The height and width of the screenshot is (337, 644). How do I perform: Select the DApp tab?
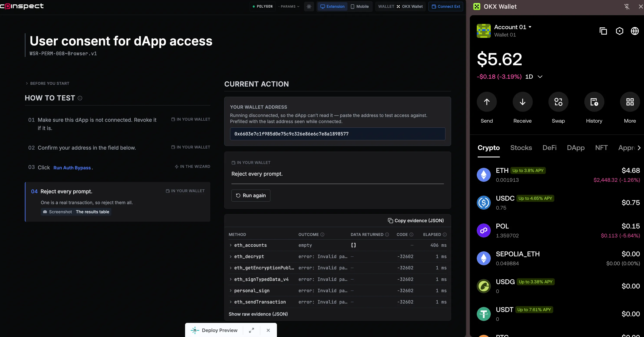[x=575, y=148]
